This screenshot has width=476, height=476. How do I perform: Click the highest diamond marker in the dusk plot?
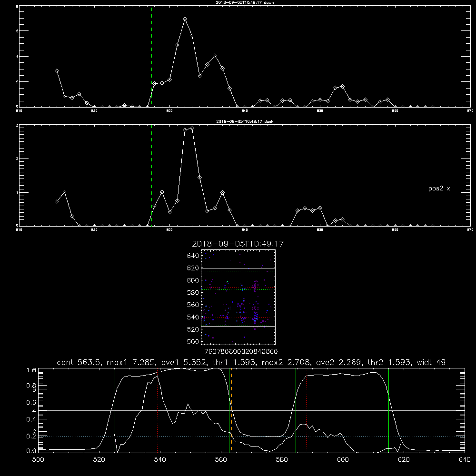(x=192, y=129)
